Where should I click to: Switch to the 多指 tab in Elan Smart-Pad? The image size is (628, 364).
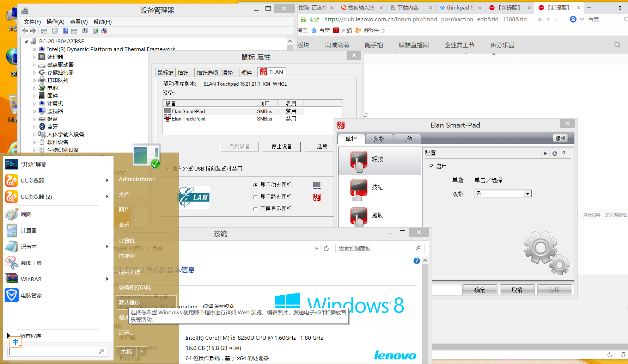pos(379,139)
